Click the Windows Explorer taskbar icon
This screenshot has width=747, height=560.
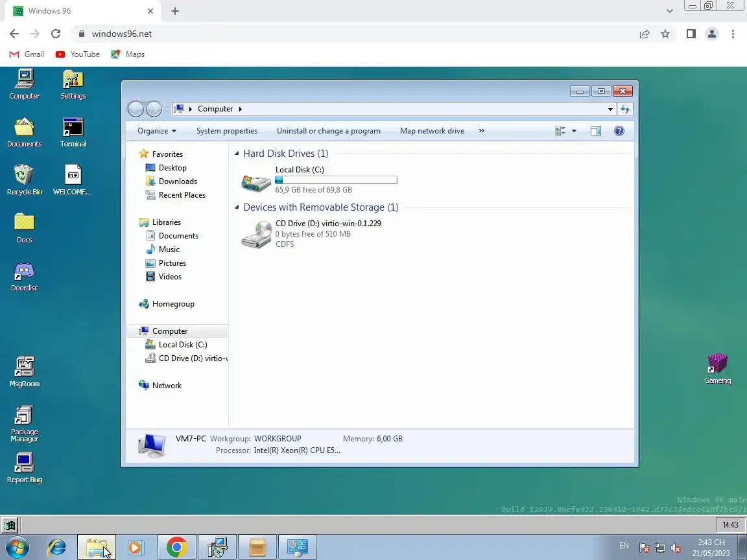pyautogui.click(x=97, y=548)
